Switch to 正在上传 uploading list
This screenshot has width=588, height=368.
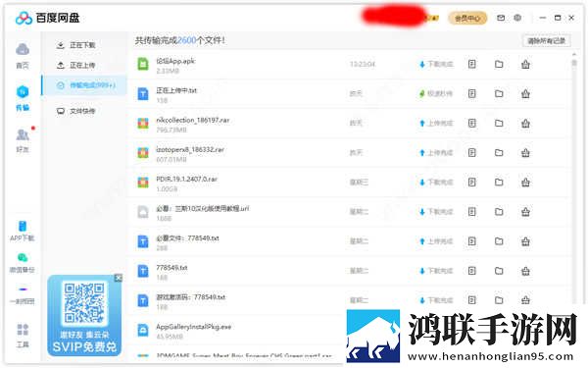76,66
